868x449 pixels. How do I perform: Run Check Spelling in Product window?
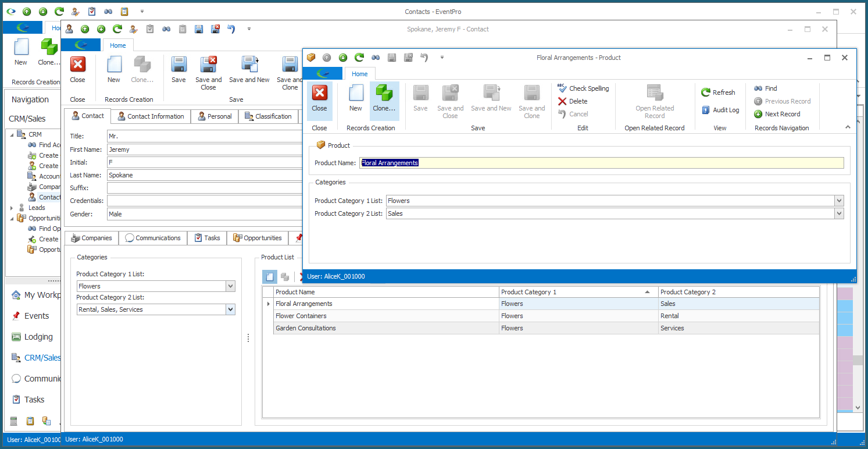click(x=583, y=88)
